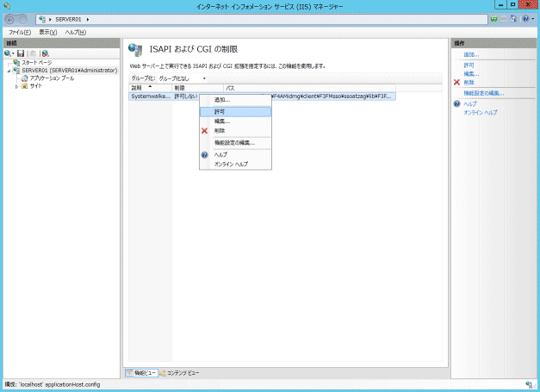Click the ISAPI and CGI restrictions feature icon
Viewport: 540px width, 392px height.
135,50
